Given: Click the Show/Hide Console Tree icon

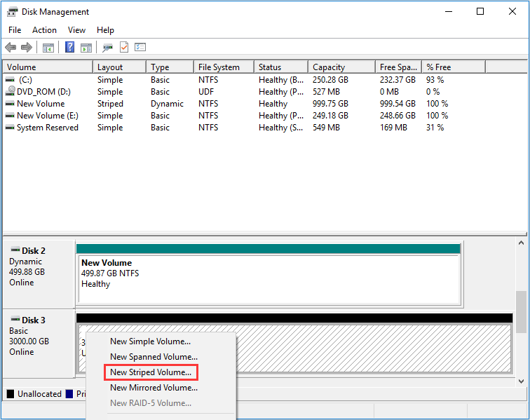Looking at the screenshot, I should pyautogui.click(x=48, y=47).
